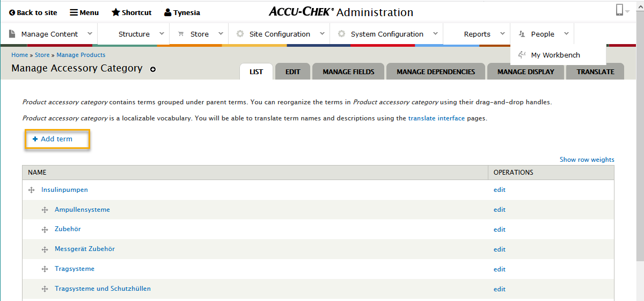Click edit for Tragsysteme row
The width and height of the screenshot is (644, 301).
pos(500,269)
